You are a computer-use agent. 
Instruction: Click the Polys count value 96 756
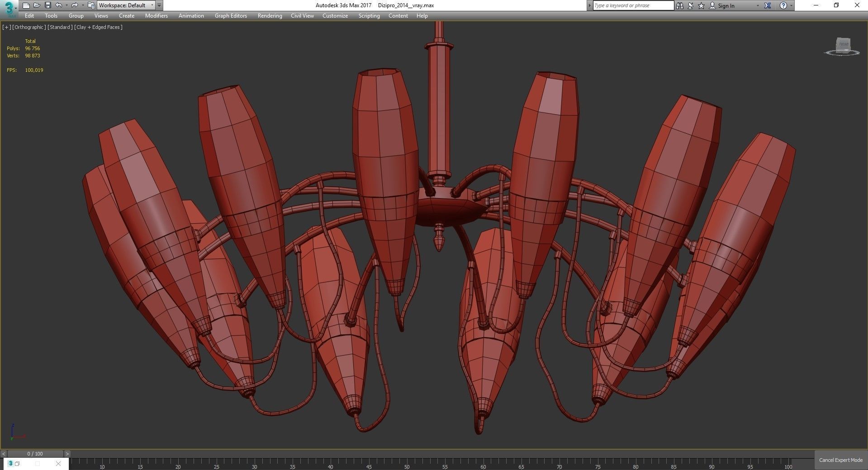[33, 48]
